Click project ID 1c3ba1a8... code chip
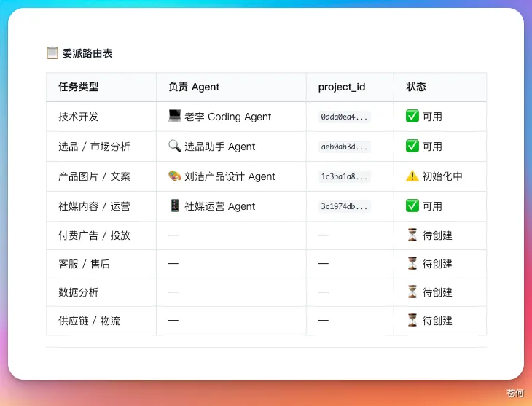Image resolution: width=532 pixels, height=406 pixels. click(345, 176)
